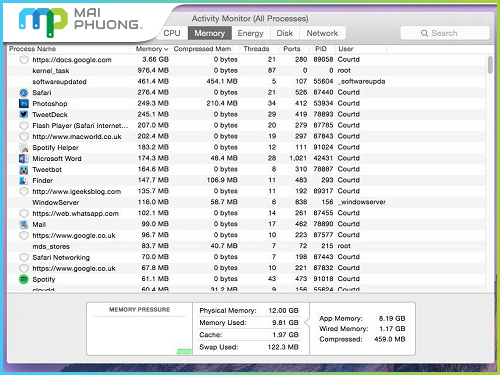500x375 pixels.
Task: Select the TweetDeck process name
Action: tap(50, 115)
